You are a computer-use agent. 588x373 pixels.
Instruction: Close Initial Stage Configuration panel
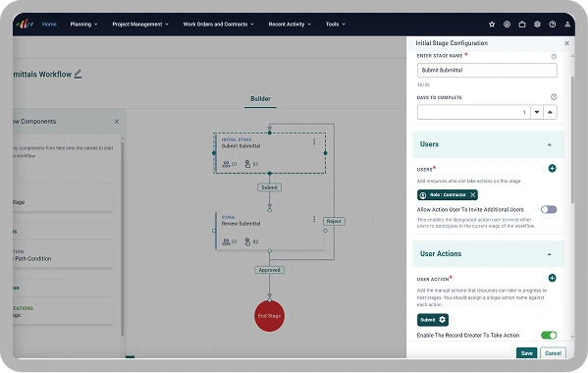point(566,43)
